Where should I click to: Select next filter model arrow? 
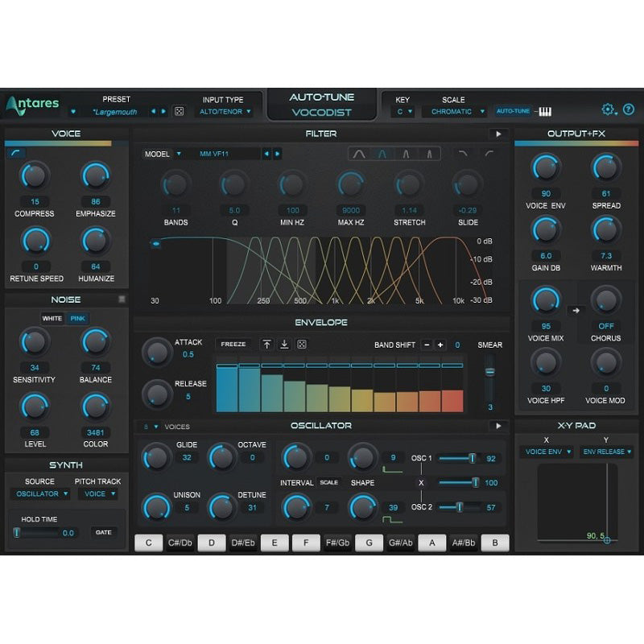(x=277, y=154)
